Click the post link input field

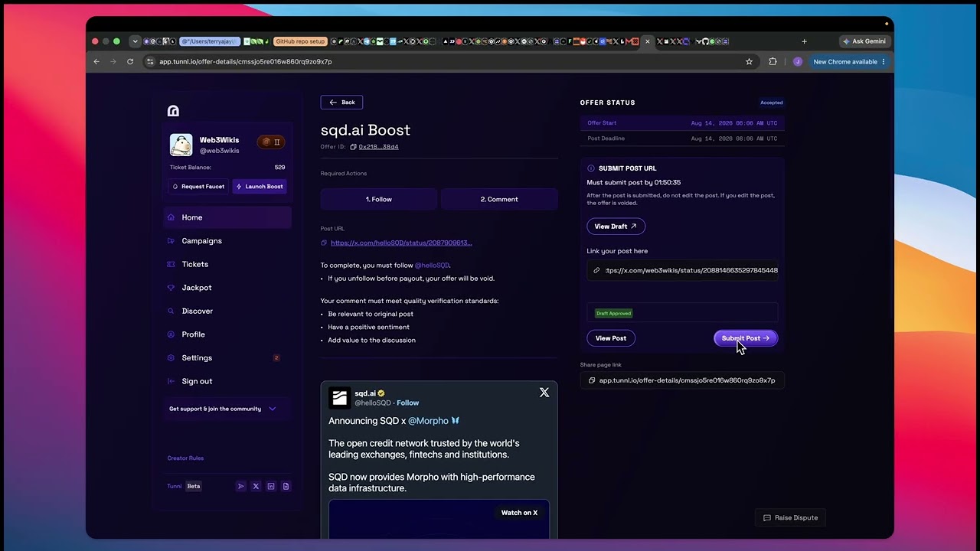click(x=683, y=270)
